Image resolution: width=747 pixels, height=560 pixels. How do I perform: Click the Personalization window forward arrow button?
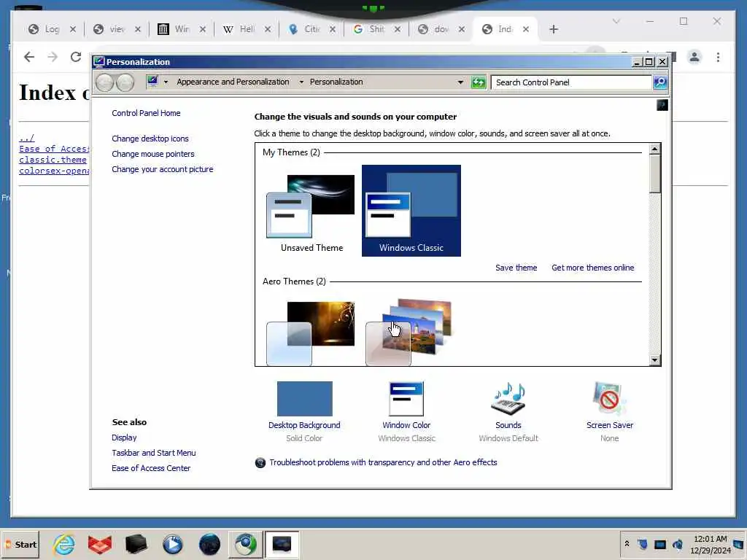tap(125, 83)
